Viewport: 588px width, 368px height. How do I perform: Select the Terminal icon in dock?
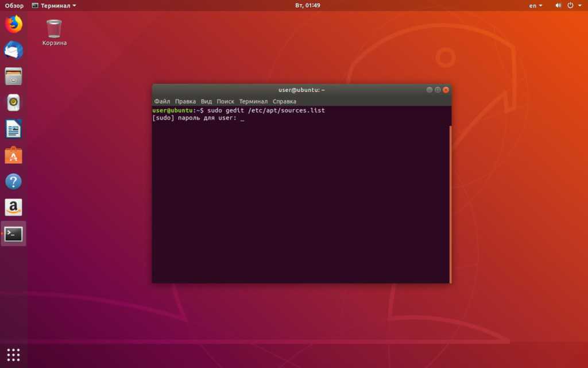[x=13, y=234]
